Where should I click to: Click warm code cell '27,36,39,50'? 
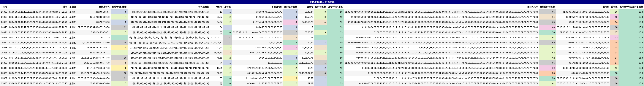pos(307,47)
